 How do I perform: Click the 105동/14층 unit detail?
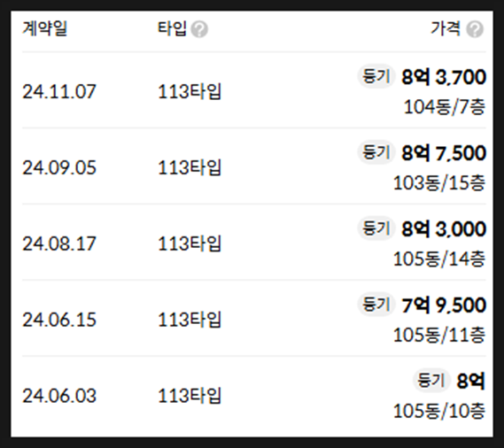click(439, 259)
